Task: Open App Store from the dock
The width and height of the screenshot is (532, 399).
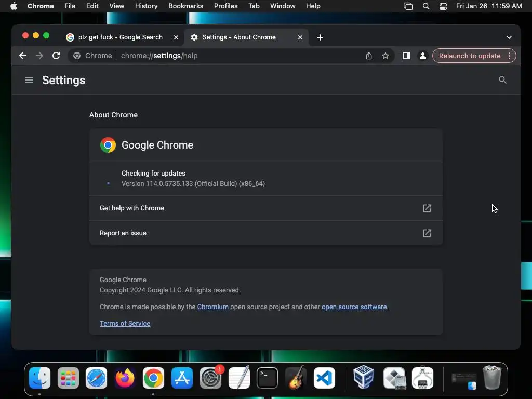Action: point(182,378)
